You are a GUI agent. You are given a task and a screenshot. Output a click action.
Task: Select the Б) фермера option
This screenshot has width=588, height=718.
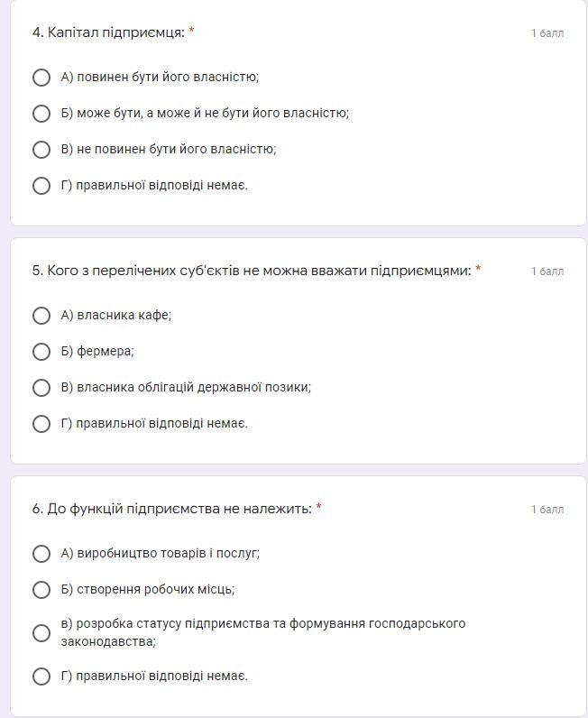(x=41, y=352)
